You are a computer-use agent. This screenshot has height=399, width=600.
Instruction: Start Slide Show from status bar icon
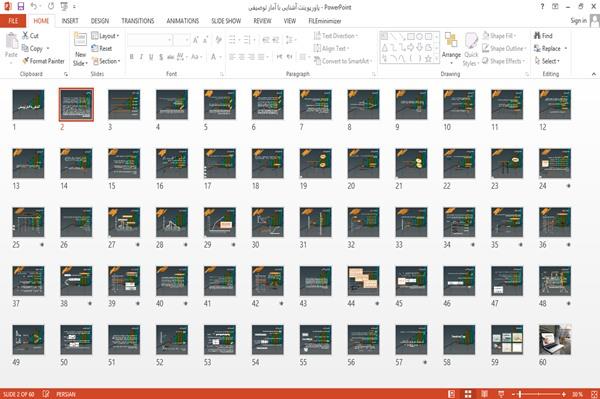(501, 394)
